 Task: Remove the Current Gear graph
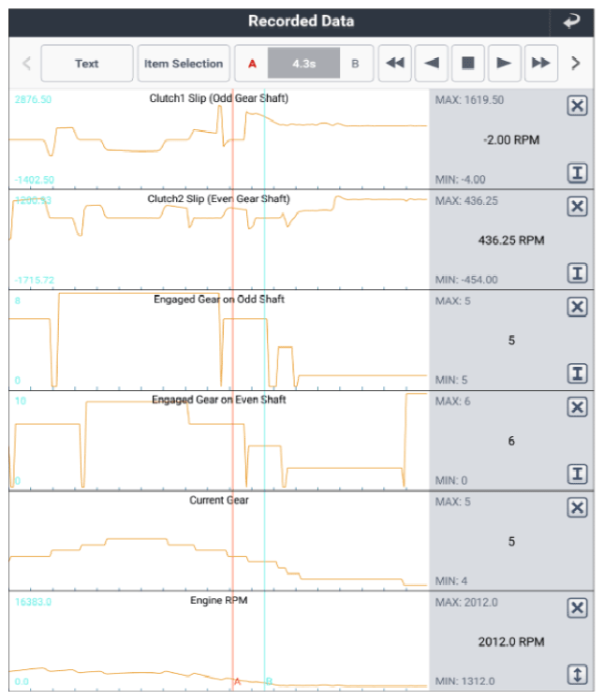577,507
